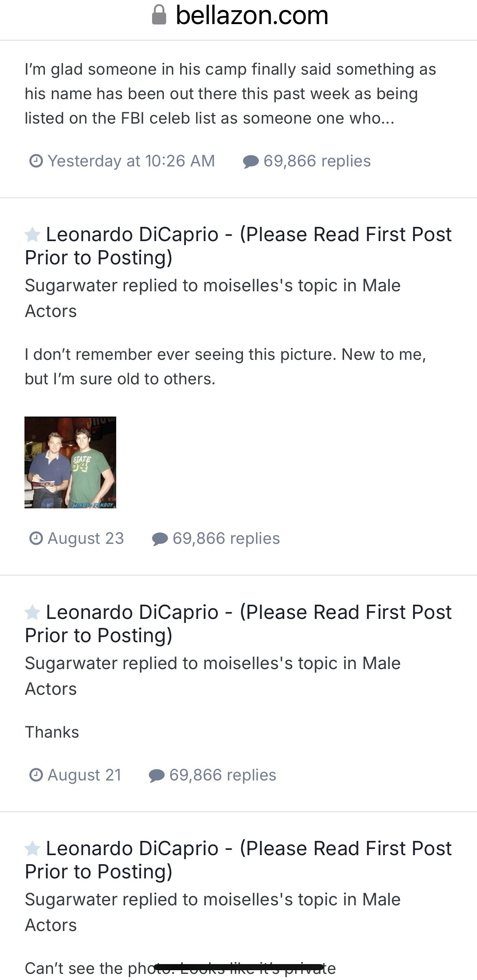The height and width of the screenshot is (980, 477).
Task: Click the star icon on the bottom post
Action: point(33,849)
